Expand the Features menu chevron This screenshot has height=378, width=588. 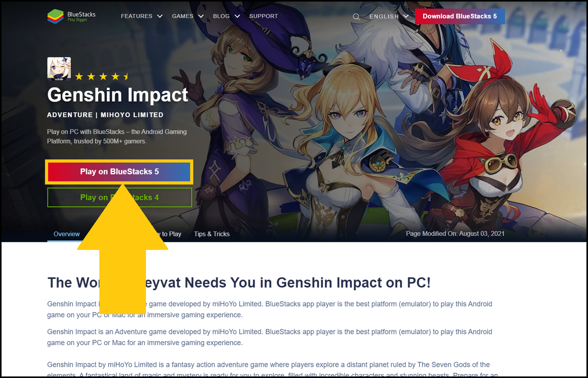[x=160, y=16]
